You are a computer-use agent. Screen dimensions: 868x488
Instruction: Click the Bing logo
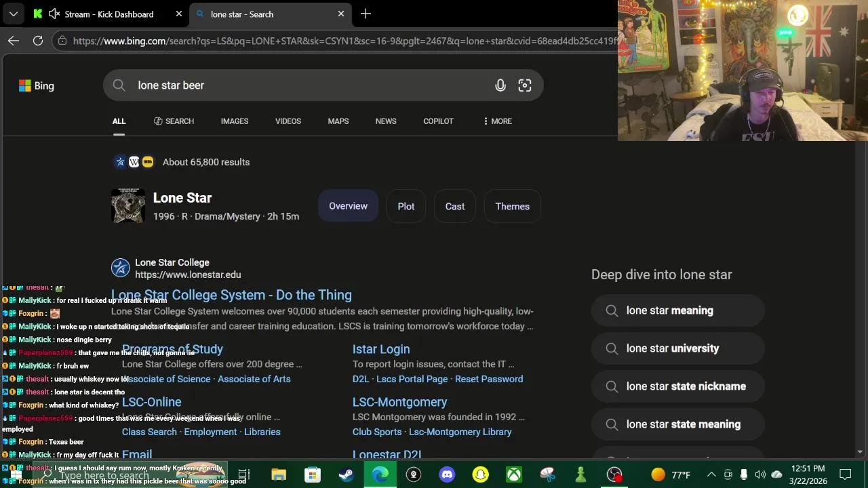click(37, 85)
